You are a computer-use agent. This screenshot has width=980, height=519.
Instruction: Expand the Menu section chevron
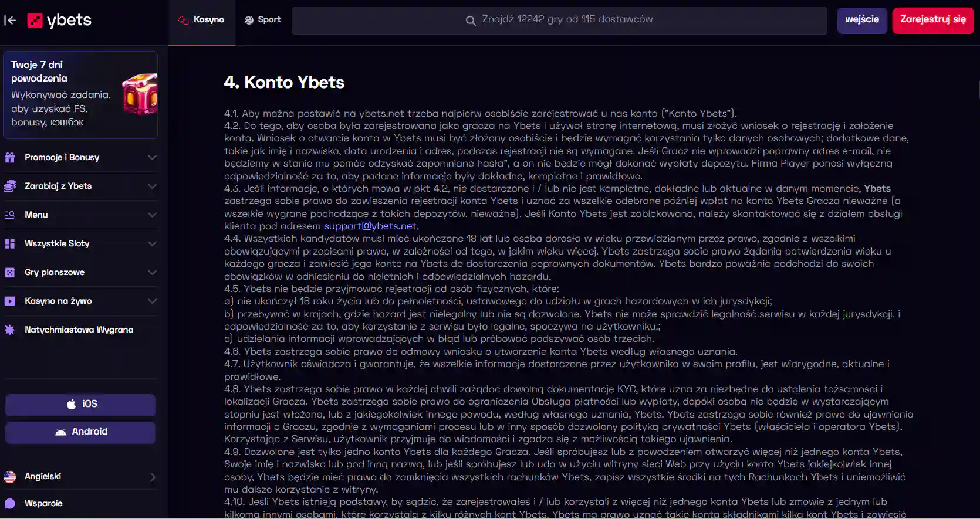(x=152, y=215)
